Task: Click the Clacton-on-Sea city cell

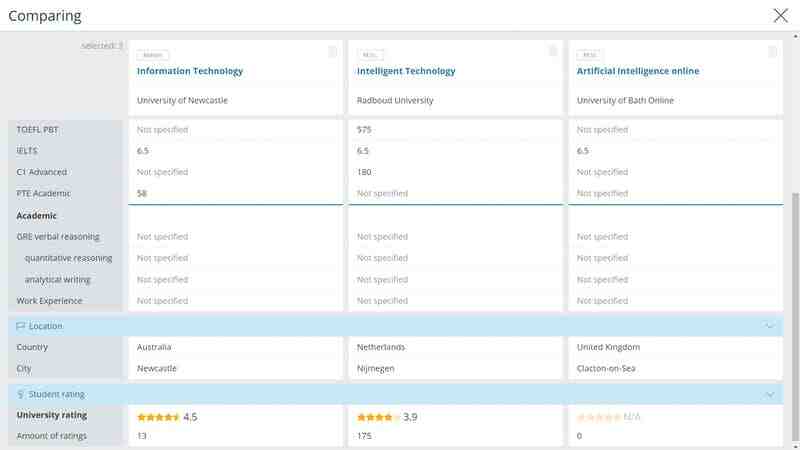Action: 606,369
